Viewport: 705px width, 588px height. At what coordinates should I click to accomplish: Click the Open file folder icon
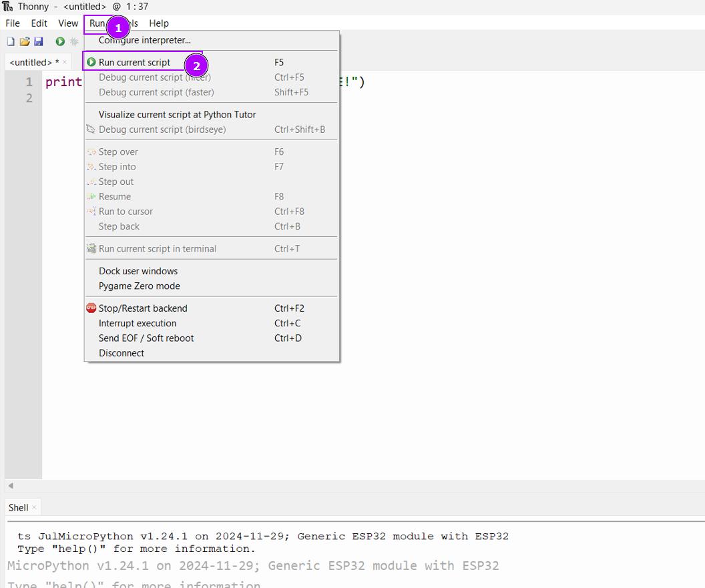tap(25, 41)
